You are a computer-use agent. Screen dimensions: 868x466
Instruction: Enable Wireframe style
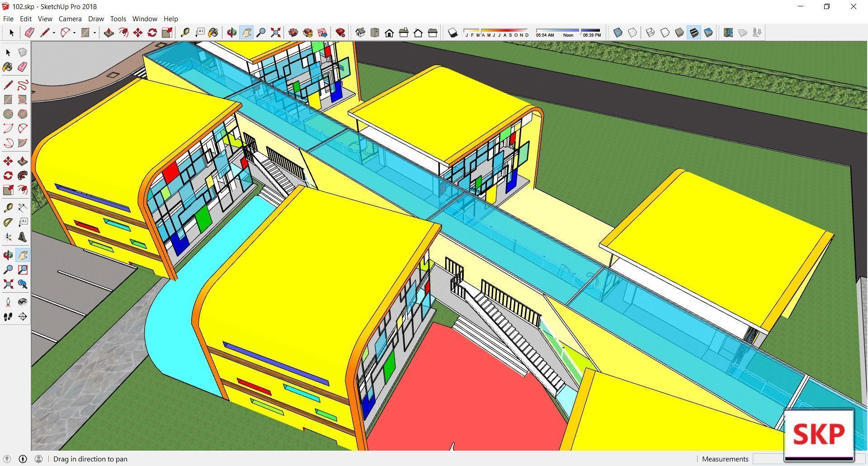(650, 33)
